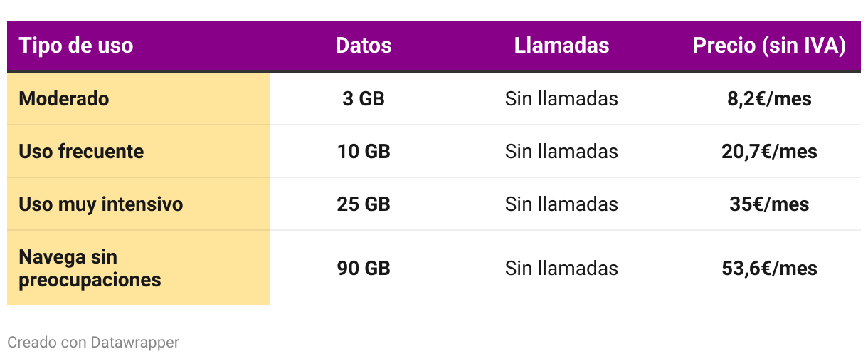Click the "Precio (sin IVA)" column header
Image resolution: width=868 pixels, height=359 pixels.
pyautogui.click(x=769, y=46)
